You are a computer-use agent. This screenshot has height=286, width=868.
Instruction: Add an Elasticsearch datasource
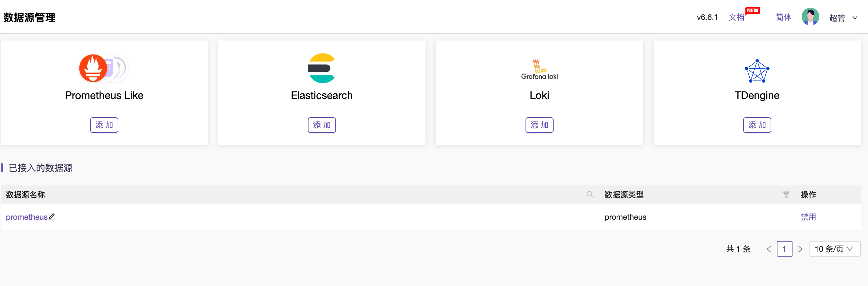[x=322, y=125]
